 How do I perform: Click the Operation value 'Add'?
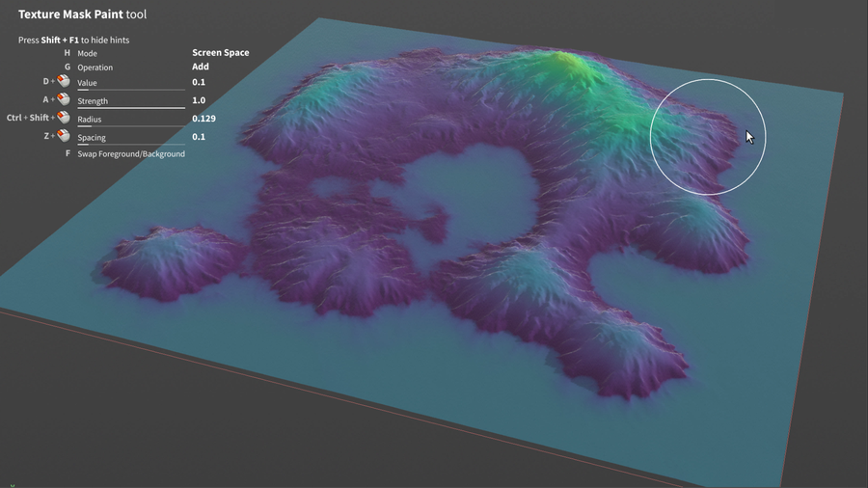(x=201, y=67)
